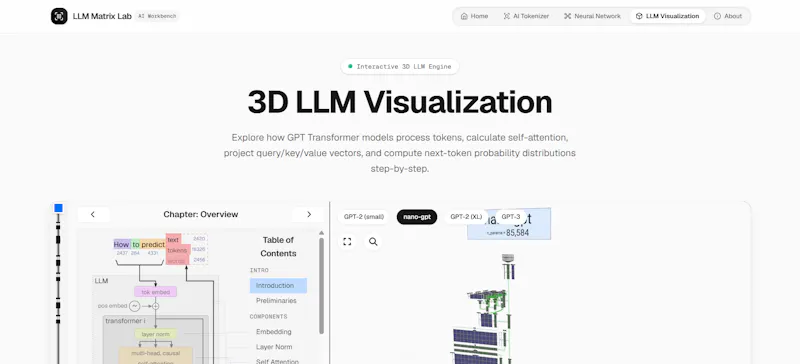Click the table of contents scrollbar
Image resolution: width=800 pixels, height=364 pixels.
(x=321, y=286)
